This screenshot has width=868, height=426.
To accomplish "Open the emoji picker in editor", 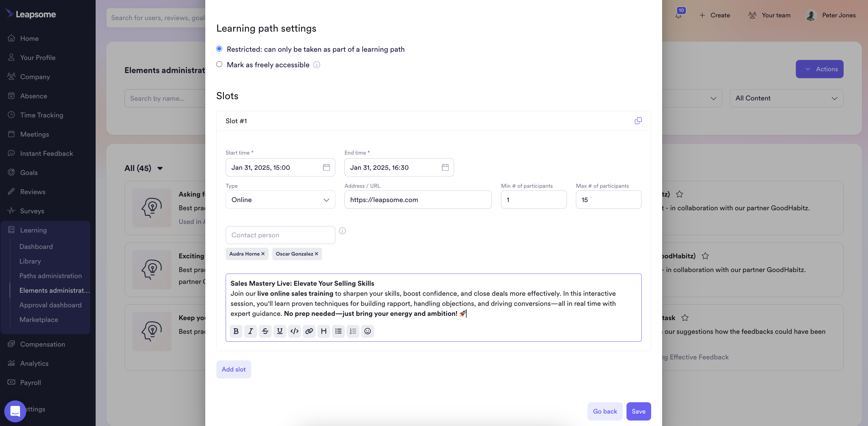I will 367,331.
